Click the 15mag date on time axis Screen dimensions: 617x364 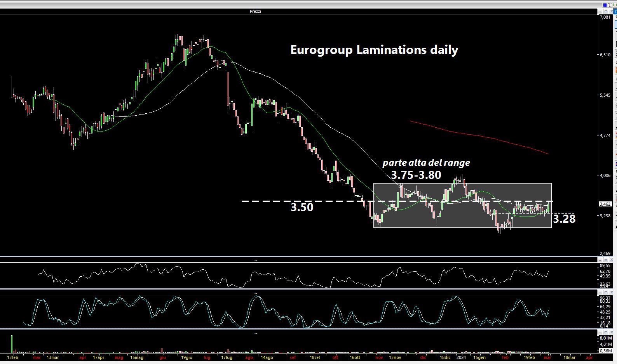click(137, 357)
